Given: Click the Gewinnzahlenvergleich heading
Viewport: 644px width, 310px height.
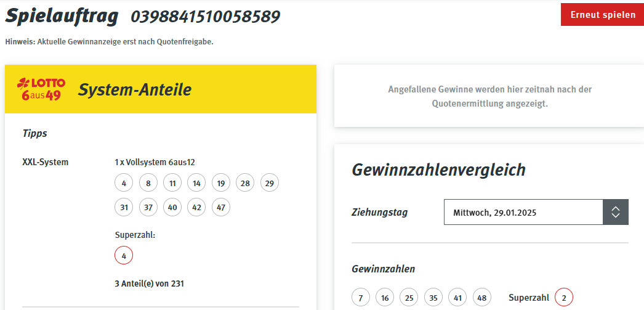Looking at the screenshot, I should [438, 170].
